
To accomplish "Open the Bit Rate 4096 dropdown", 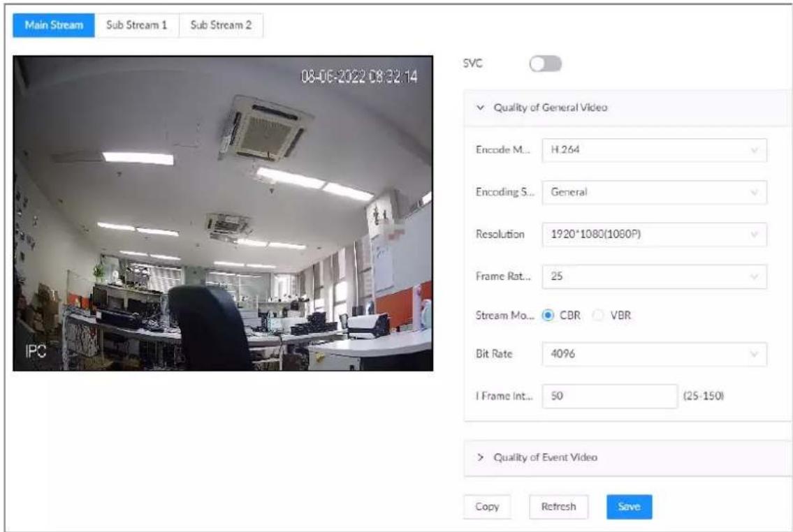I will (x=654, y=354).
